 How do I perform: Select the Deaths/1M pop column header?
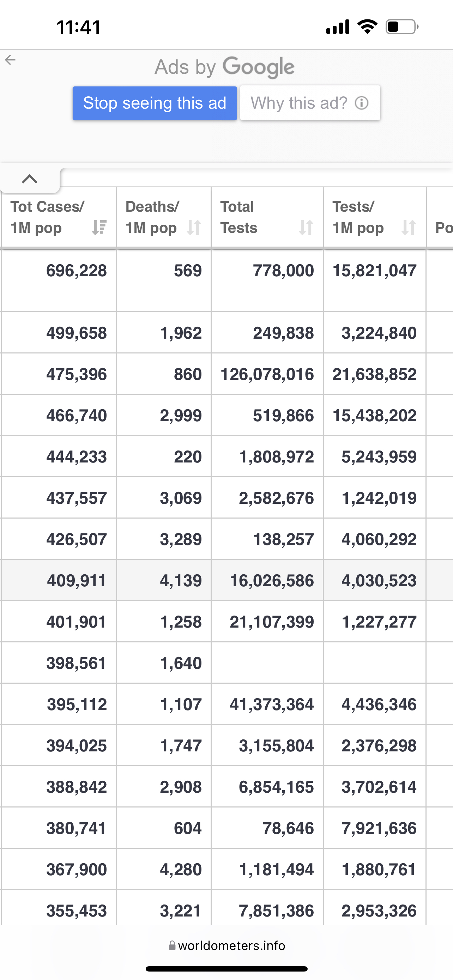(x=152, y=217)
